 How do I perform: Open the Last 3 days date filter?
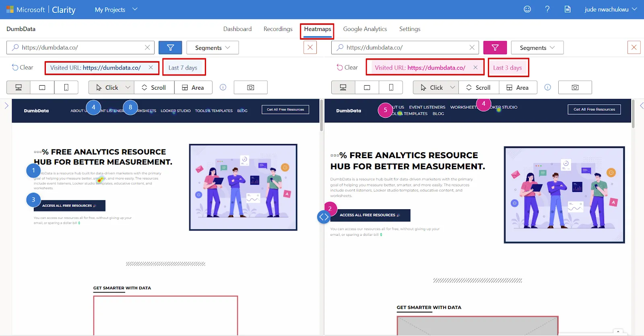[508, 68]
